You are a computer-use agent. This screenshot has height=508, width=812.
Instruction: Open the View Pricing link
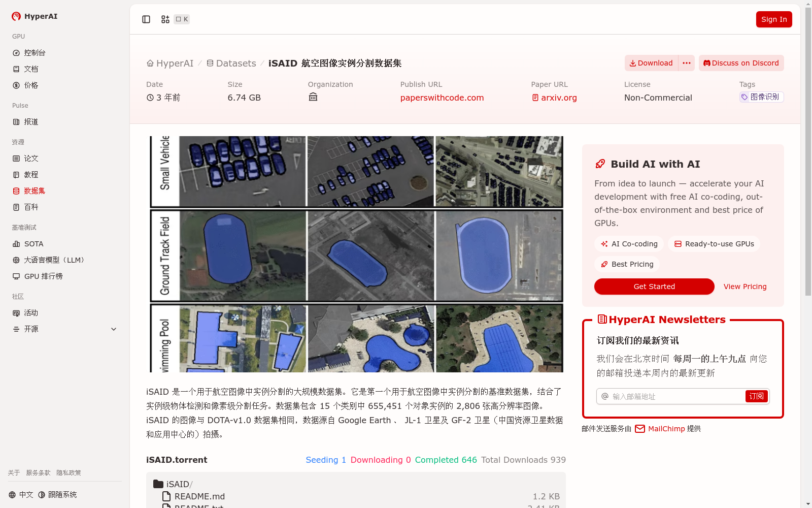click(745, 287)
